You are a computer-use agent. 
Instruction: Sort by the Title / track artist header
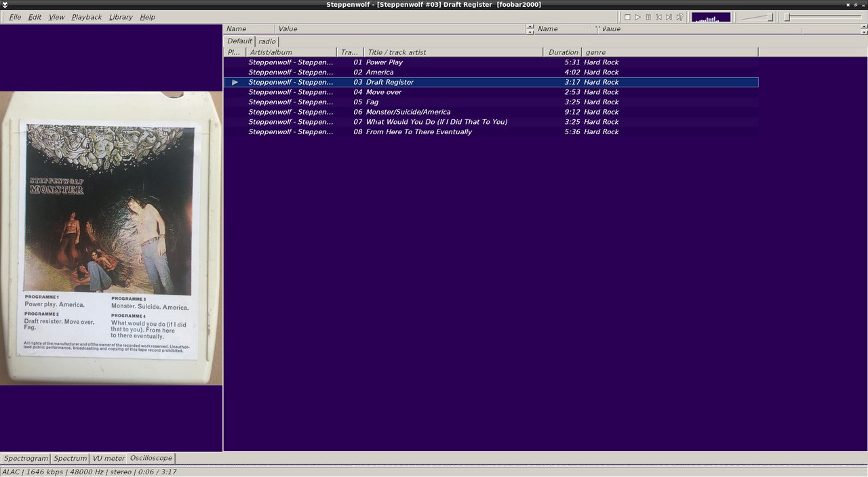[x=453, y=52]
